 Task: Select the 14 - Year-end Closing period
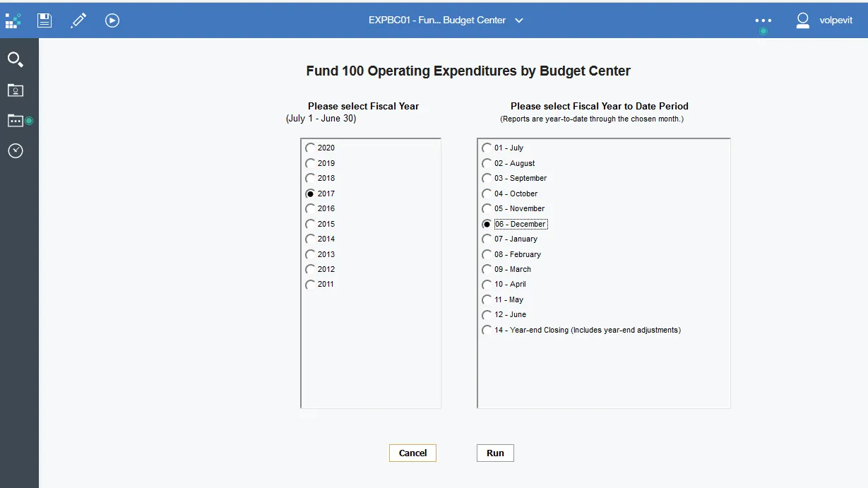(x=487, y=331)
